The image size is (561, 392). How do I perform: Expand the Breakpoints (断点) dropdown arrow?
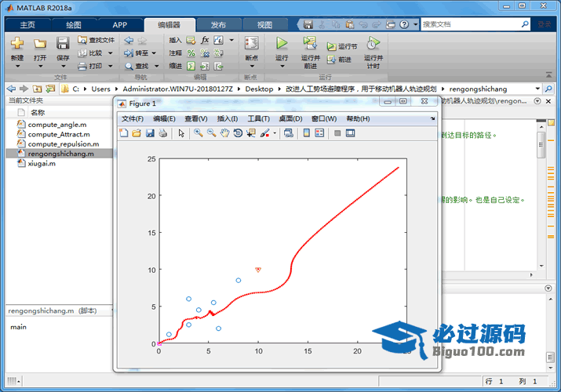coord(252,66)
